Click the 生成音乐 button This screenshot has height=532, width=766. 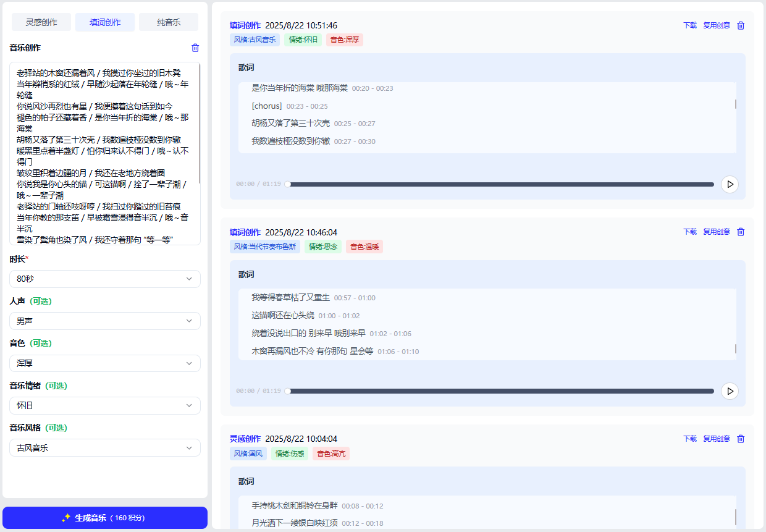pyautogui.click(x=105, y=518)
